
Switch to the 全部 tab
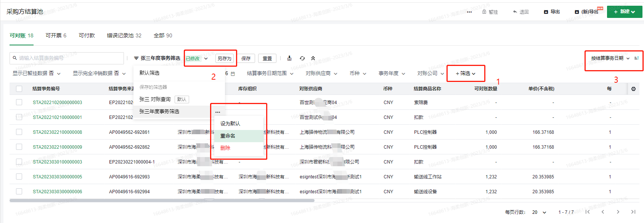point(163,35)
